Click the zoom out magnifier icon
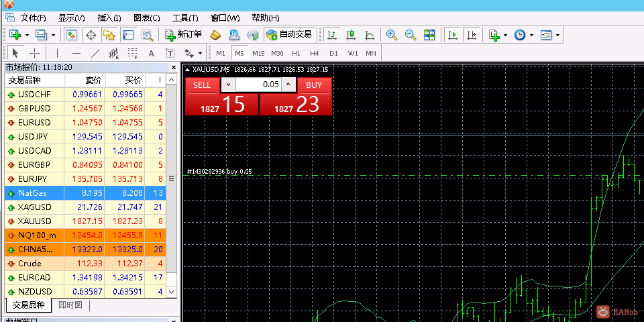Screen dimensions: 644x322 [410, 34]
